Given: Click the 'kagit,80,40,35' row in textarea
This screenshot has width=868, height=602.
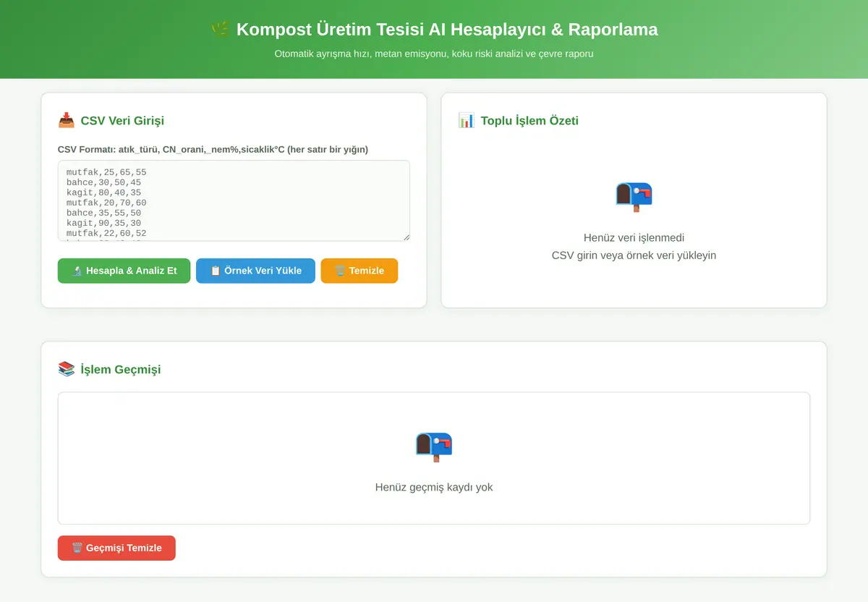Looking at the screenshot, I should pos(103,193).
